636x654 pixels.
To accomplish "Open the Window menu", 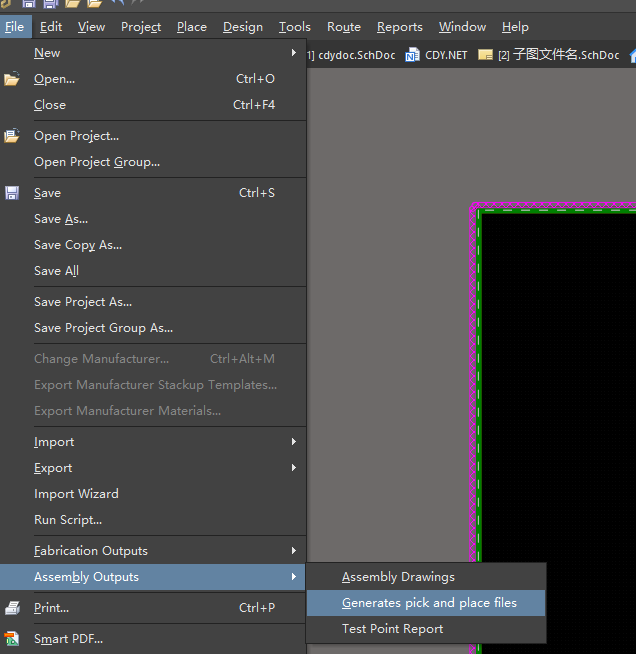I will (x=462, y=27).
